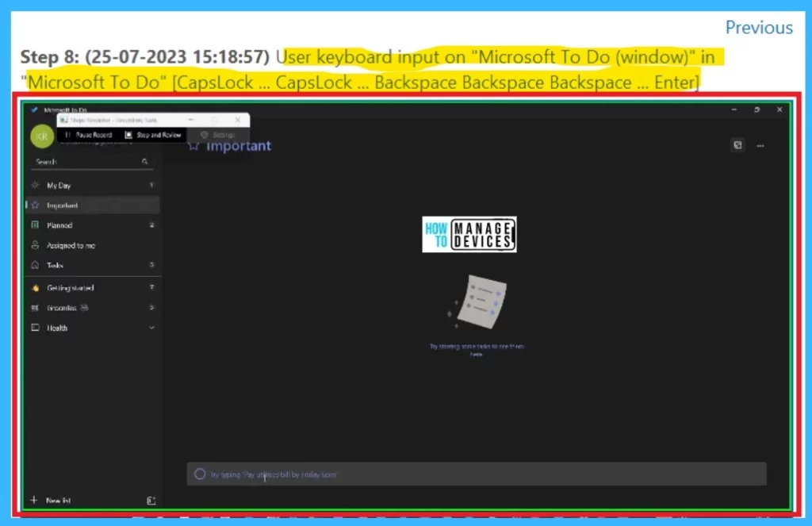Viewport: 812px width, 526px height.
Task: Click the Planned calendar icon
Action: (35, 225)
